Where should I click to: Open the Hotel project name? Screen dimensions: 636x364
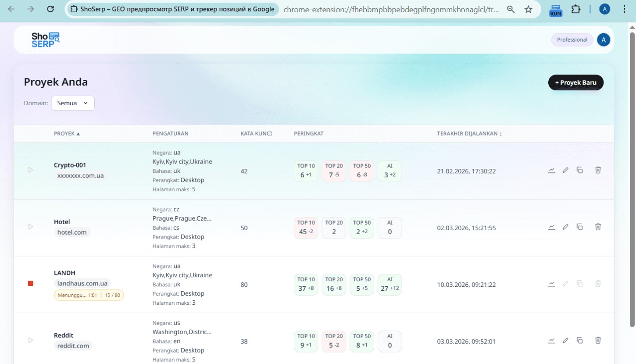point(62,222)
